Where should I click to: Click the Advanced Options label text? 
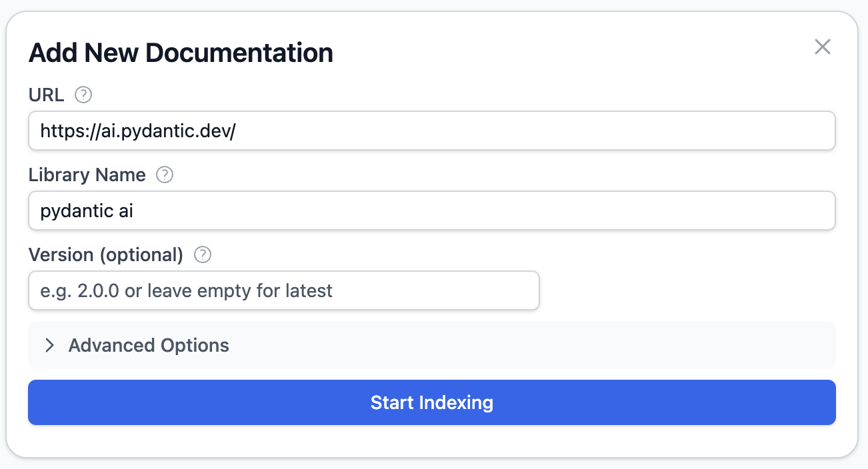149,345
